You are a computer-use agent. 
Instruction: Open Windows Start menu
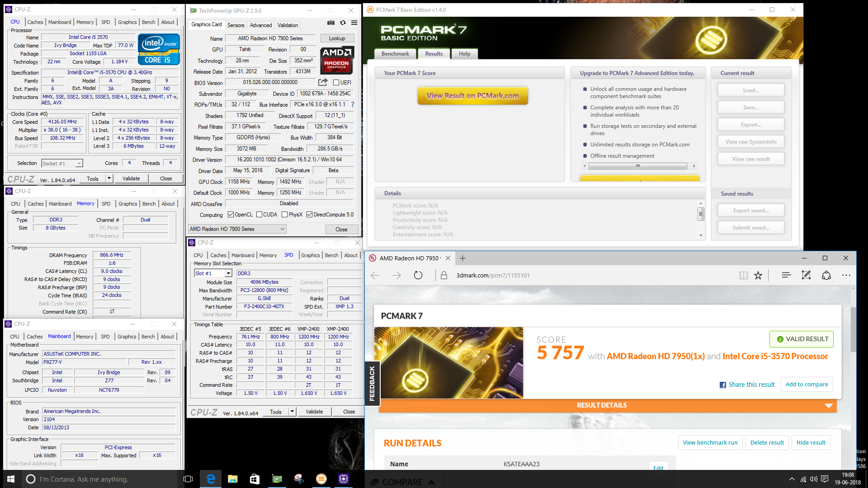point(11,479)
